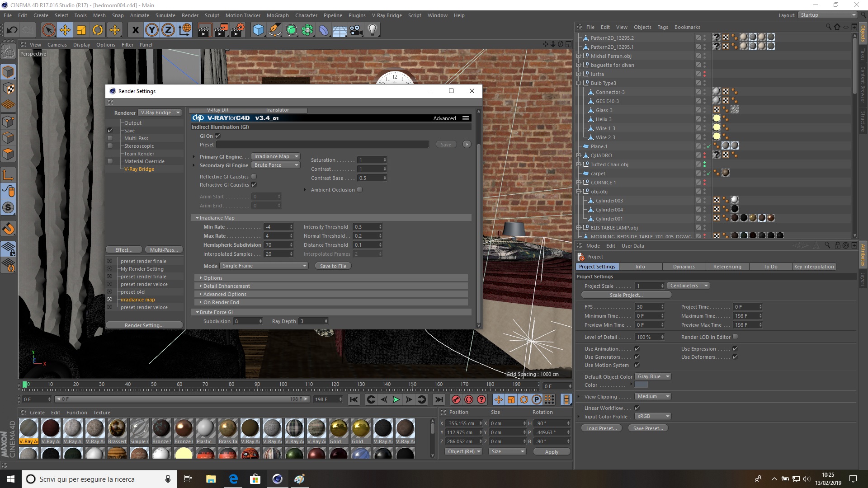This screenshot has width=868, height=488.
Task: Open Default Object Color dropdown
Action: 653,376
